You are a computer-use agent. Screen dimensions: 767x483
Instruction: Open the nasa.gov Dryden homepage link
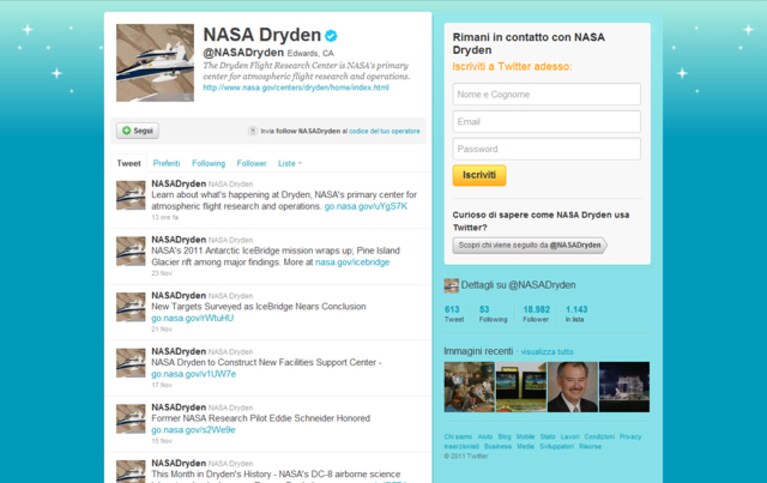[x=296, y=88]
